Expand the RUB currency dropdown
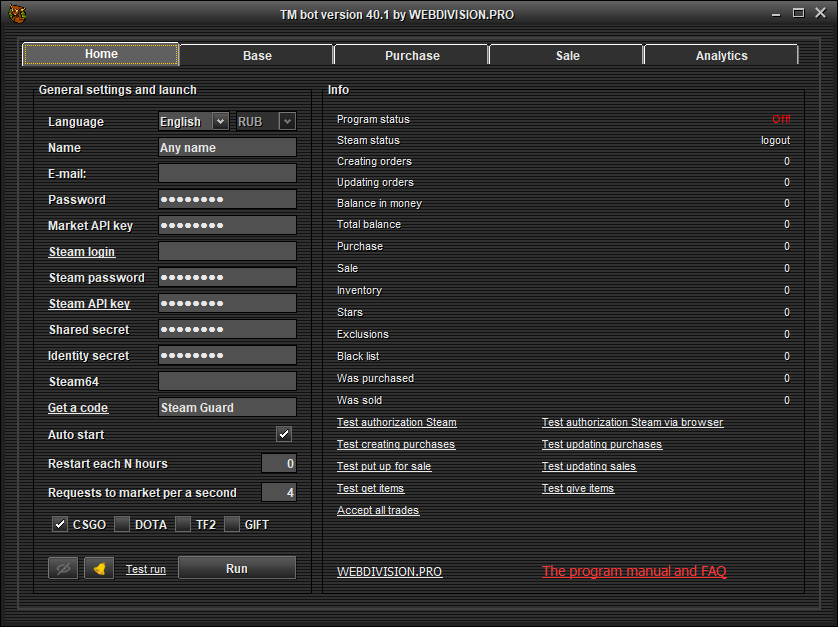 coord(265,121)
